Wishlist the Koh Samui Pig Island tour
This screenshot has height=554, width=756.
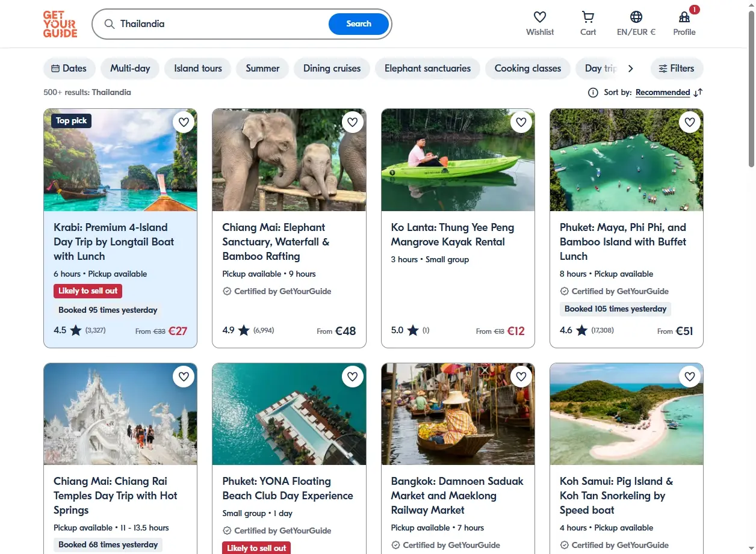[690, 377]
